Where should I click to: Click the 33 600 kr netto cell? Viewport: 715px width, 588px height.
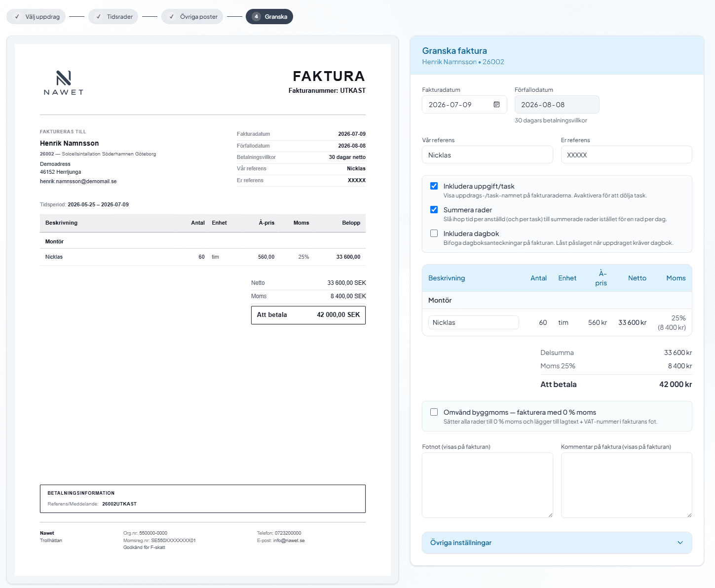click(x=632, y=322)
